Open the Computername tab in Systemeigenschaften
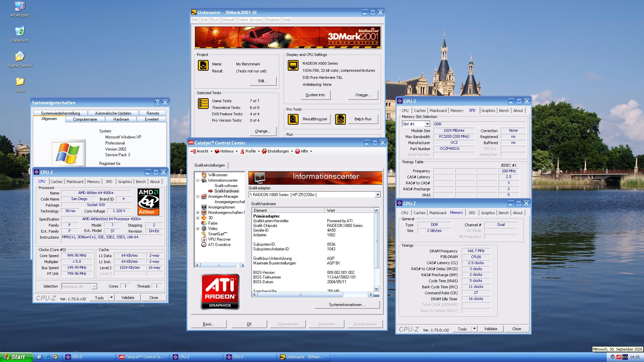 pyautogui.click(x=85, y=119)
